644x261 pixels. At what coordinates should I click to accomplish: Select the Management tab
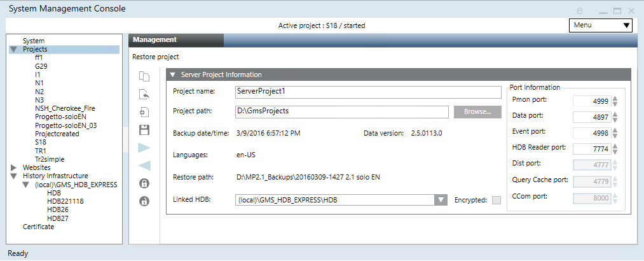click(x=154, y=39)
